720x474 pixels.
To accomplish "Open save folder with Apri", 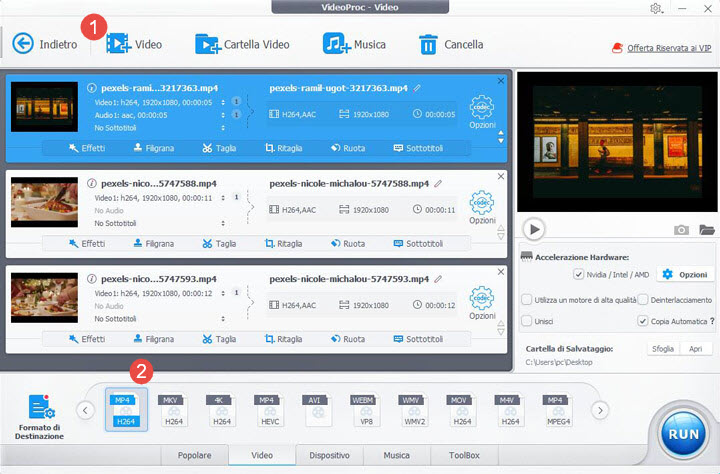I will (696, 349).
